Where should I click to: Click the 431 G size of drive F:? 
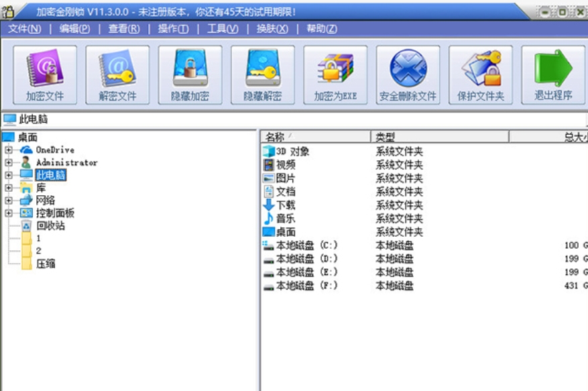576,286
